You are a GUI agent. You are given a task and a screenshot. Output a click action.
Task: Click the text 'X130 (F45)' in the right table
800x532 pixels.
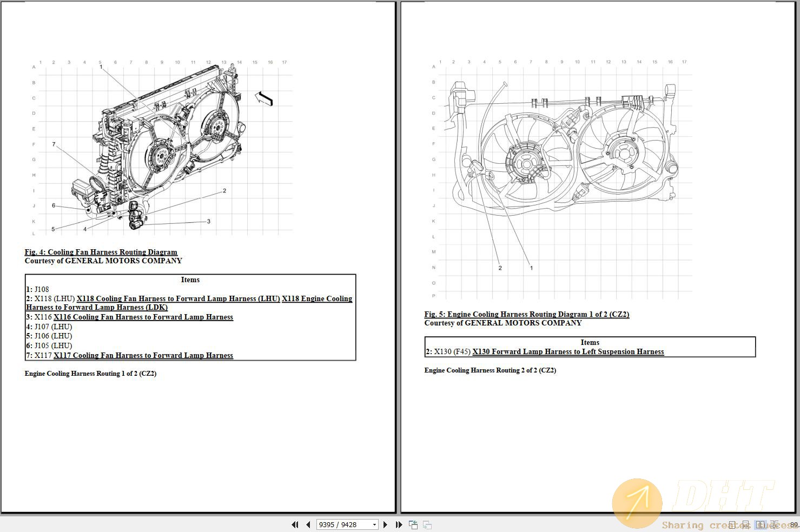pyautogui.click(x=452, y=352)
